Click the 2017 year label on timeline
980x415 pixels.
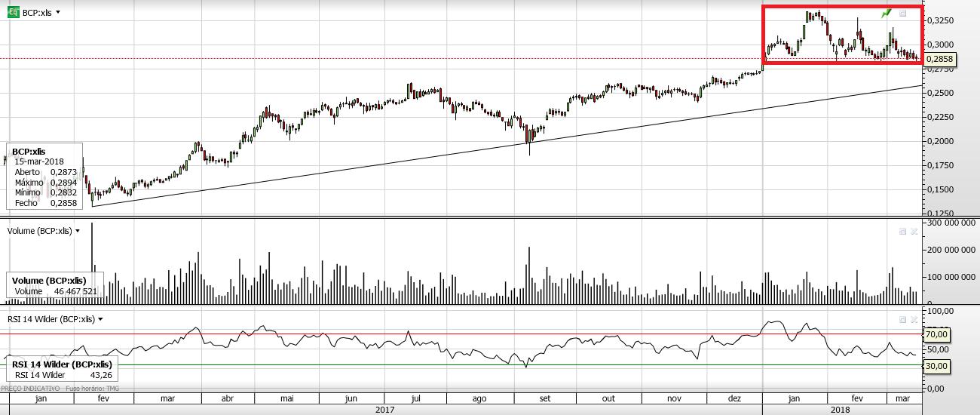pyautogui.click(x=385, y=409)
